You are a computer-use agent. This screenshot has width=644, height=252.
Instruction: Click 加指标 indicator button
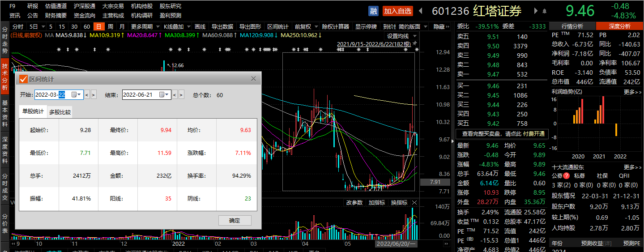(376, 203)
